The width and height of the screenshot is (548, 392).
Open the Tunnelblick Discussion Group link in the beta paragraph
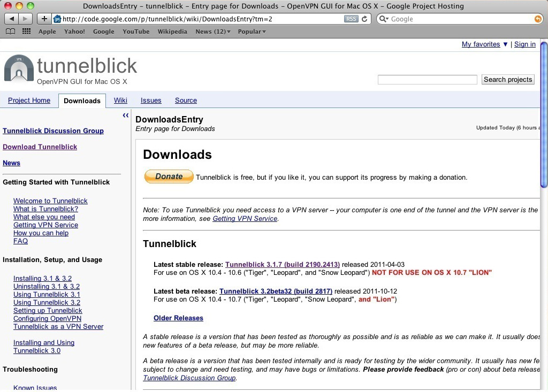coord(189,378)
